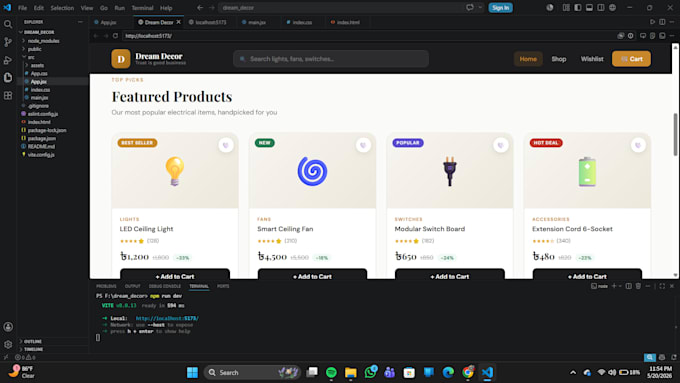The height and width of the screenshot is (383, 680).
Task: Open dropdown beside the chat icon
Action: click(480, 8)
